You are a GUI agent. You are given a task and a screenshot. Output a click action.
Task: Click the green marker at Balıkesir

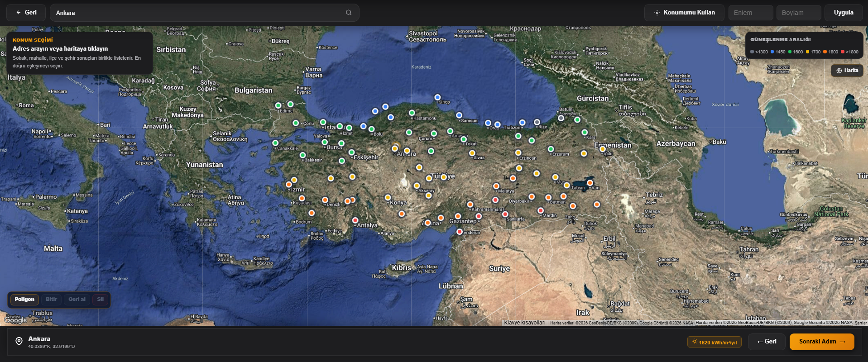tap(302, 155)
